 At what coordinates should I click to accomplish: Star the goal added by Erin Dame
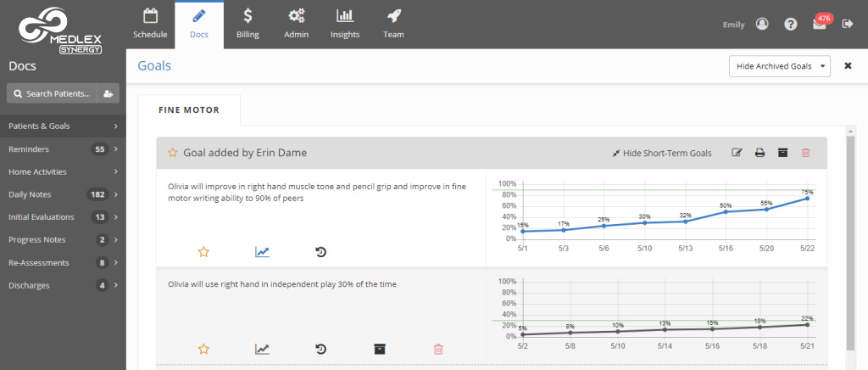coord(173,153)
